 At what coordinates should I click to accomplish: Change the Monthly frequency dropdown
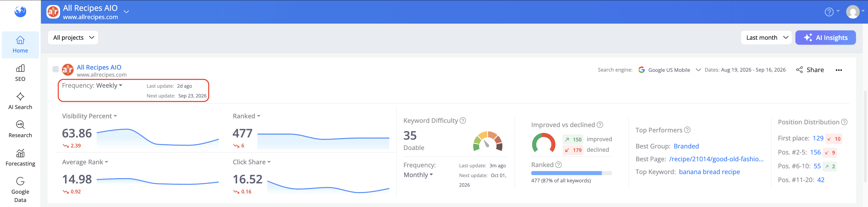[x=418, y=175]
